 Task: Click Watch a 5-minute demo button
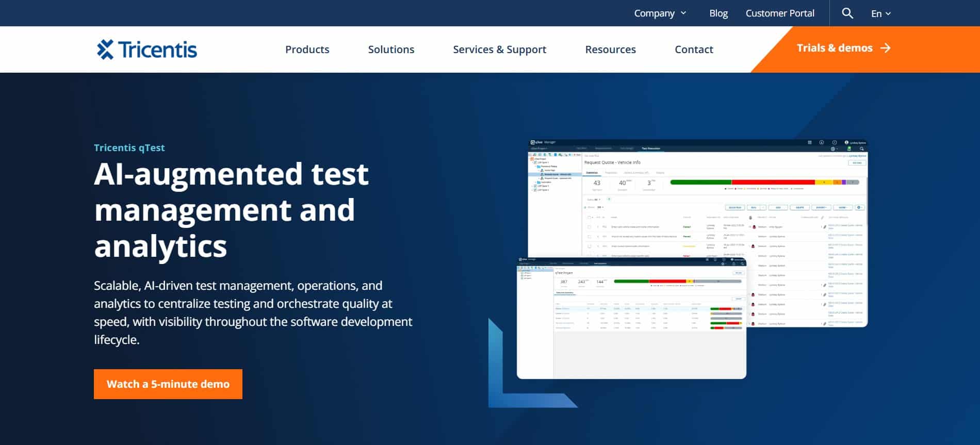(x=168, y=384)
